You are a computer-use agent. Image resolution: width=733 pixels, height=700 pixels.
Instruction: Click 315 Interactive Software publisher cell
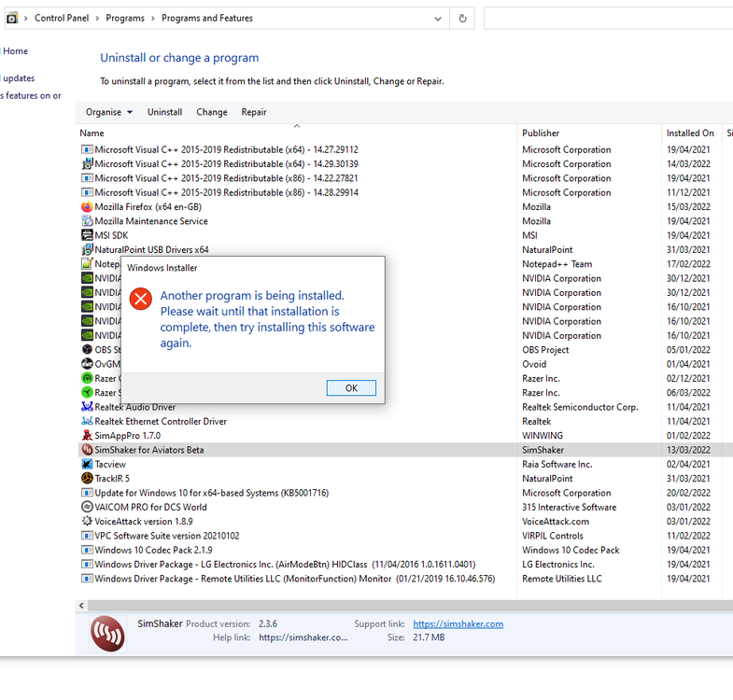pyautogui.click(x=569, y=507)
